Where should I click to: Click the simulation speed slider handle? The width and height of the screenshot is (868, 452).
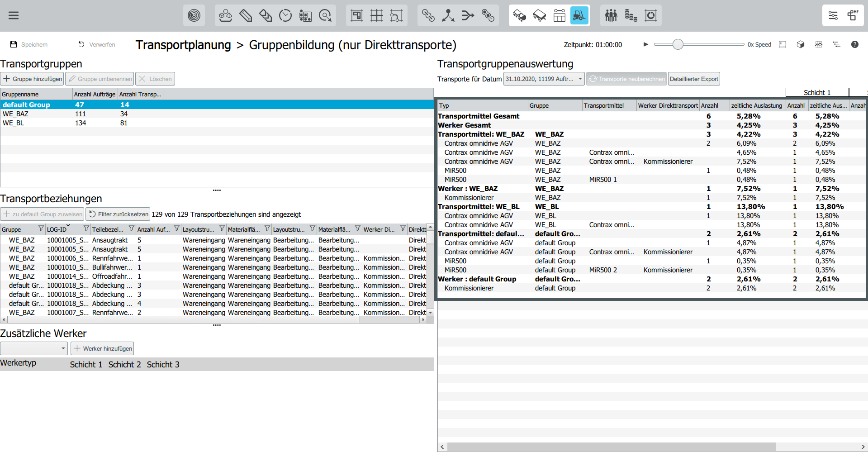pyautogui.click(x=678, y=44)
